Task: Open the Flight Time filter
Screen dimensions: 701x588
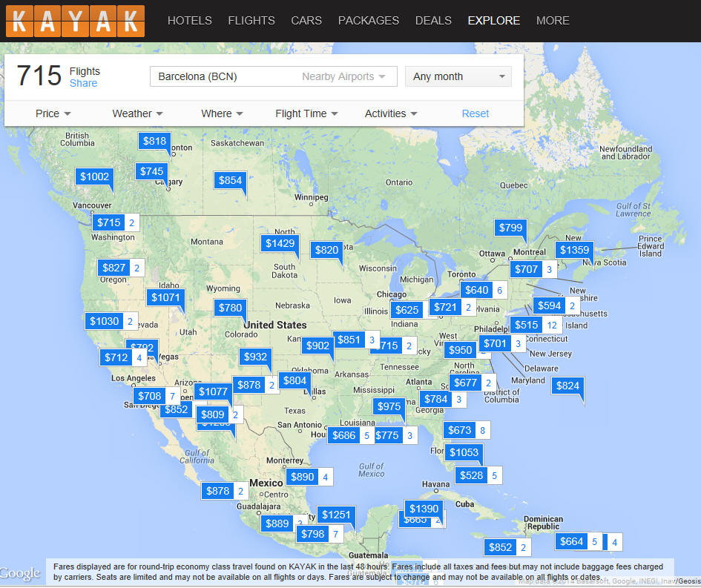Action: [306, 113]
